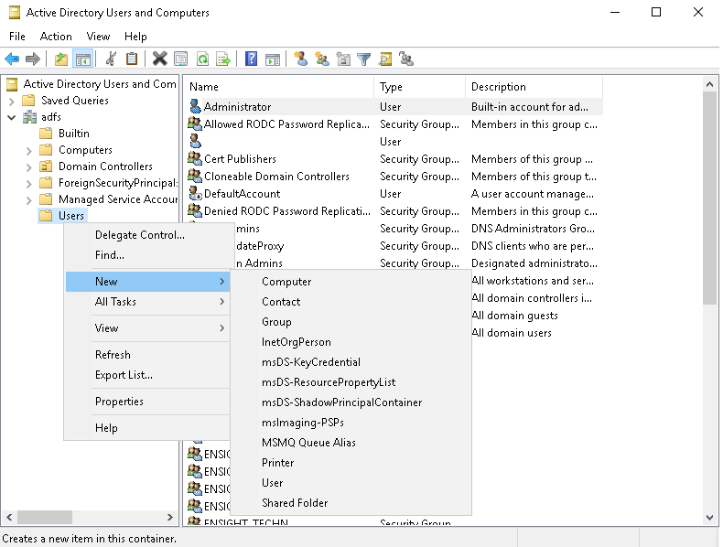Click the Export List toolbar icon

223,59
